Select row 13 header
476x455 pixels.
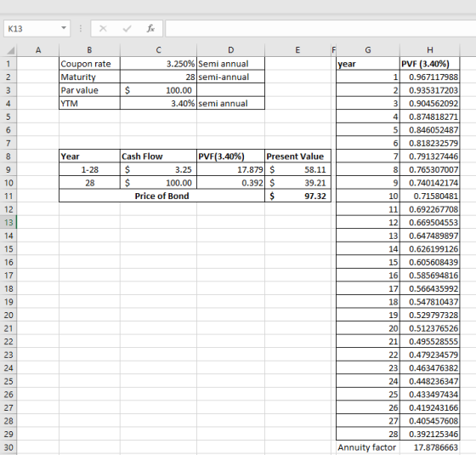click(x=8, y=222)
